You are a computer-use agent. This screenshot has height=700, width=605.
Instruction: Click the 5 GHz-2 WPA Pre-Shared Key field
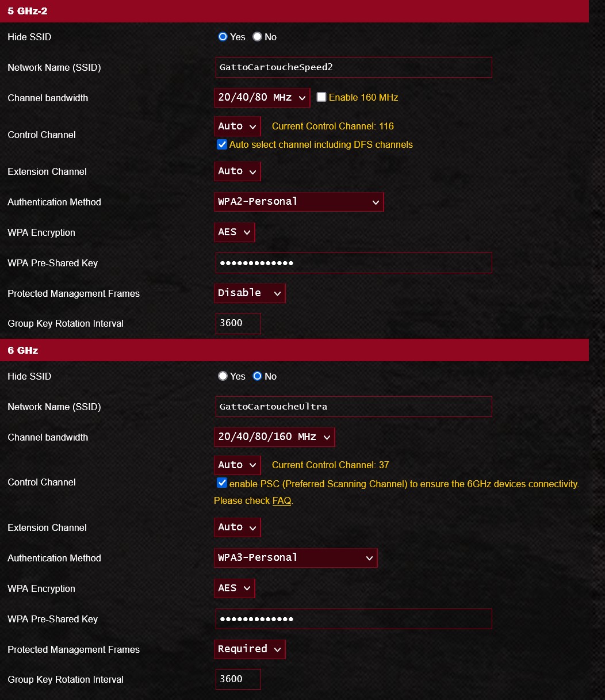pyautogui.click(x=354, y=263)
